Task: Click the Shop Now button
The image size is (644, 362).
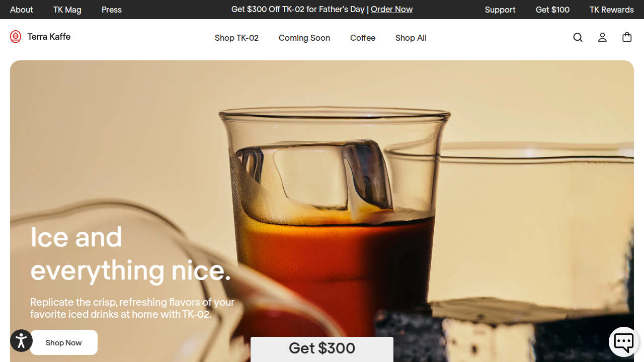Action: (x=64, y=342)
